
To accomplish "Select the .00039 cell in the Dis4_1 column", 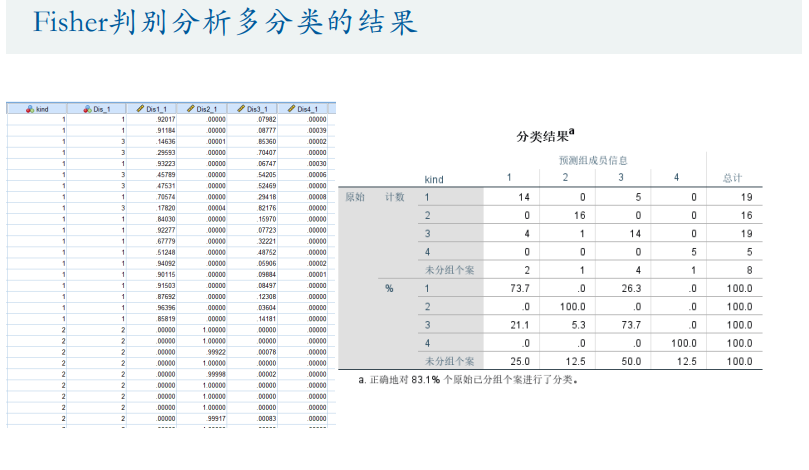I will tap(317, 130).
